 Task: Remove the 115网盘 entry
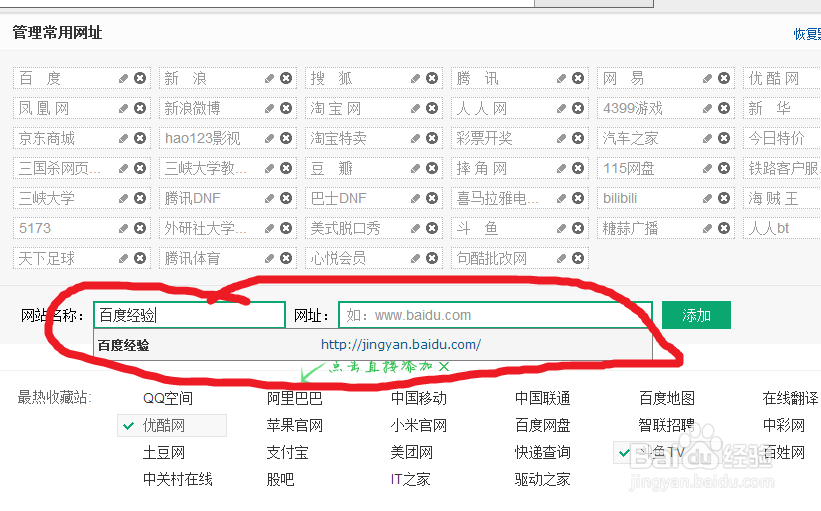(x=724, y=168)
